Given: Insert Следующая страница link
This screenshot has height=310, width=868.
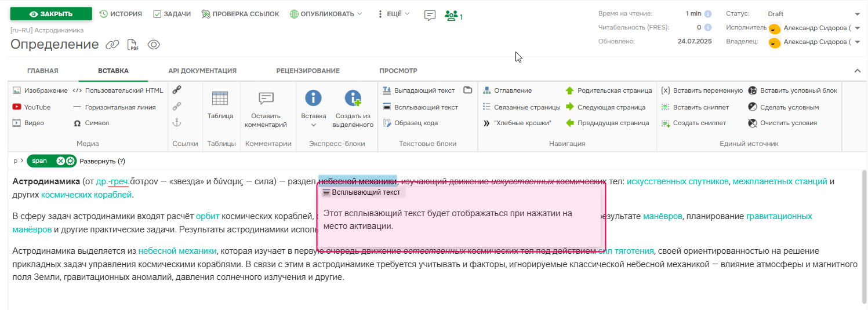Looking at the screenshot, I should pos(605,107).
